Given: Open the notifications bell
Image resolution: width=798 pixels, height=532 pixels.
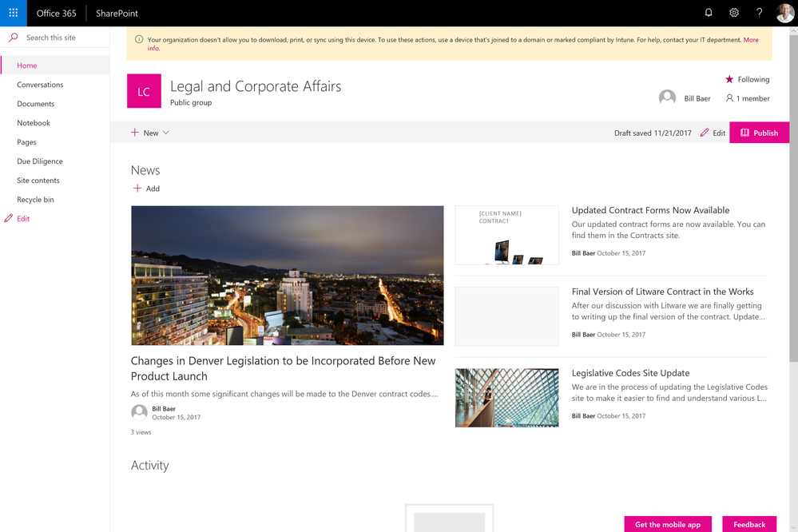Looking at the screenshot, I should tap(709, 13).
